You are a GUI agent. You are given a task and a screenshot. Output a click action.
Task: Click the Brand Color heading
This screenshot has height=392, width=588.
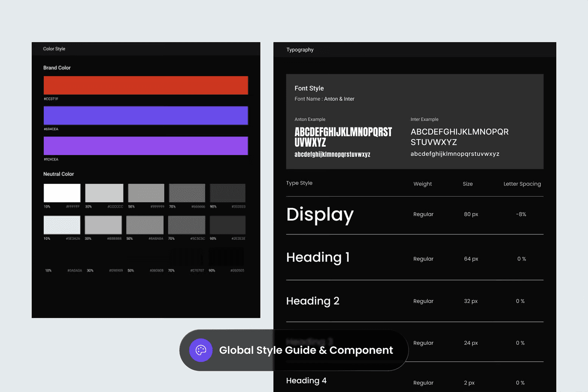pos(57,68)
